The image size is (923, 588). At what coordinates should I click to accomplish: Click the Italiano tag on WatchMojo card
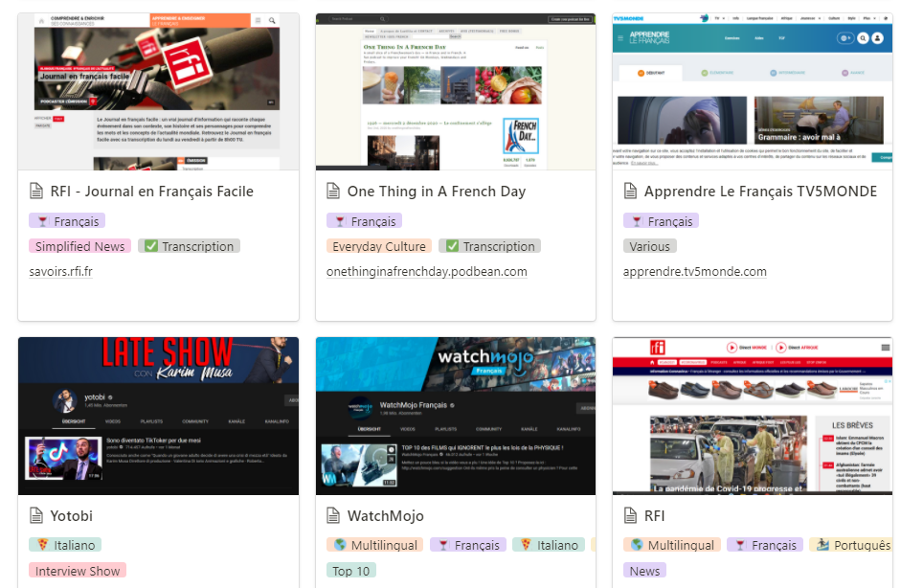tap(550, 545)
